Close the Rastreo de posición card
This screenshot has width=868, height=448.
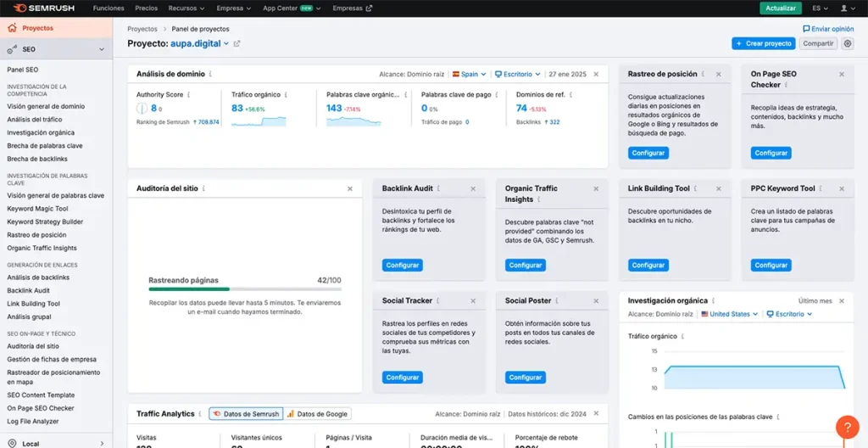pos(719,75)
